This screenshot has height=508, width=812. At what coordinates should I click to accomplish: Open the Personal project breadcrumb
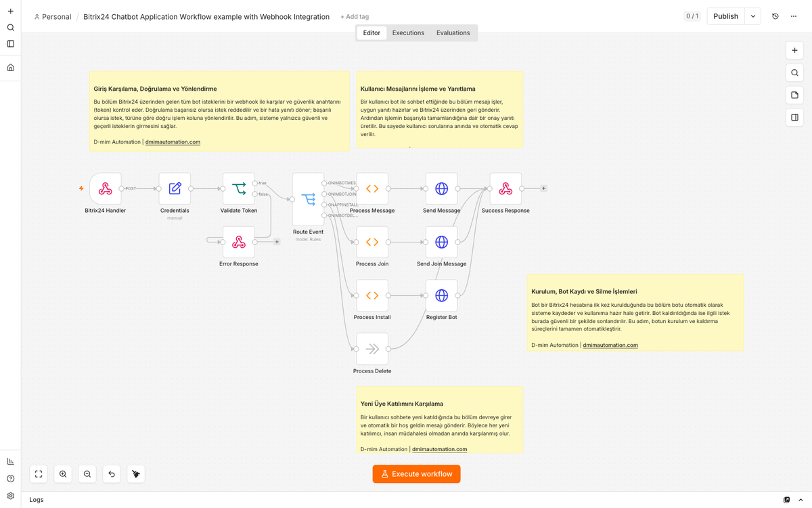[x=53, y=17]
